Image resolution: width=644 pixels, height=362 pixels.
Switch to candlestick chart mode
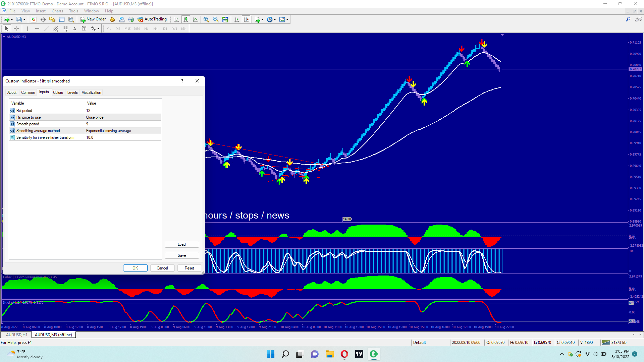pyautogui.click(x=186, y=19)
